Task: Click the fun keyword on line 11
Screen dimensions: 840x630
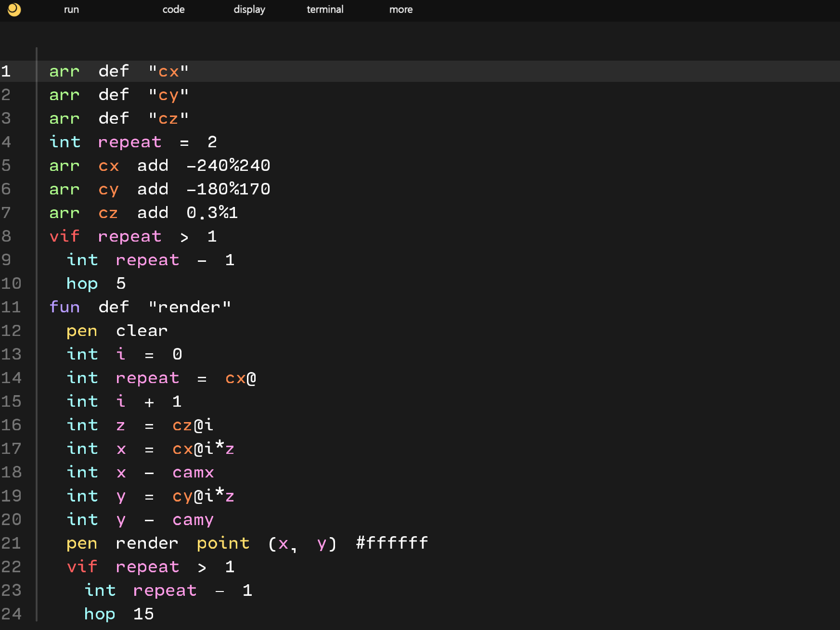Action: click(65, 307)
